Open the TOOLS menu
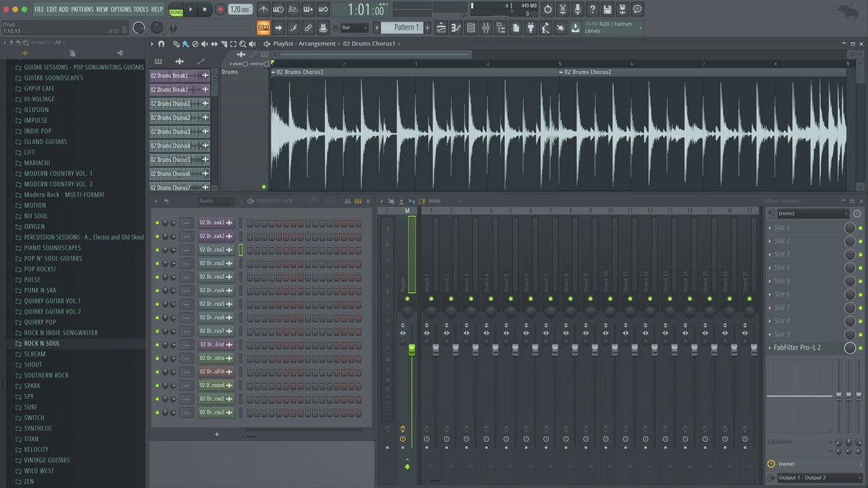868x488 pixels. pyautogui.click(x=140, y=9)
